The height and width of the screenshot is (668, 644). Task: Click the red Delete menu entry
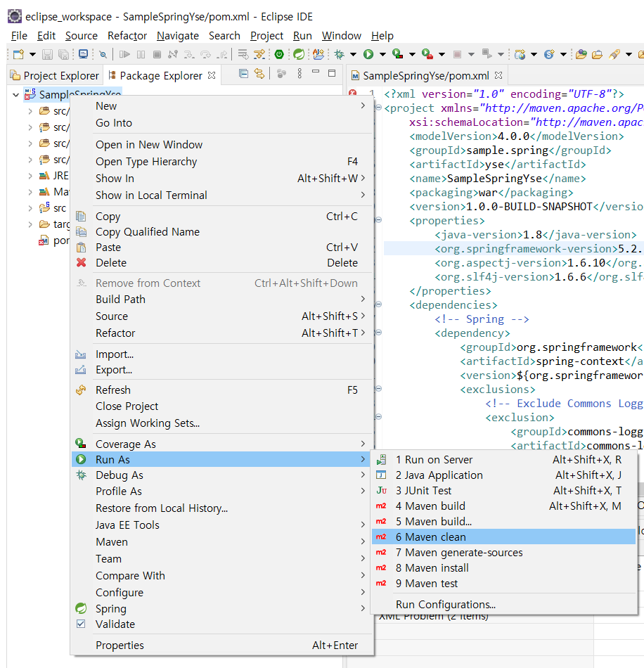(223, 262)
